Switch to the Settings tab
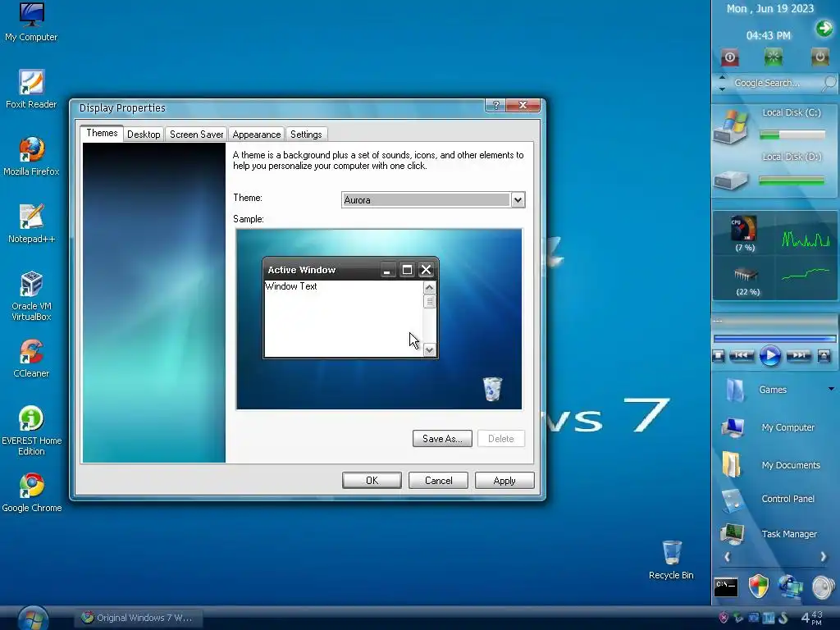 [306, 135]
